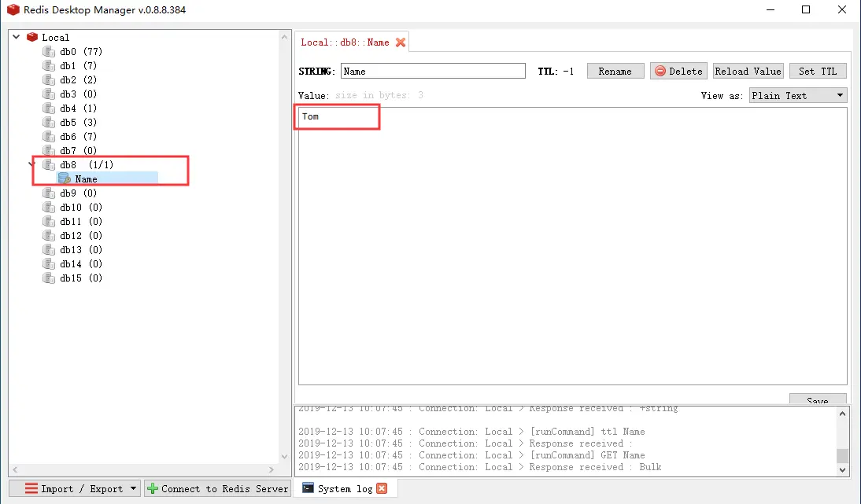Click tree panel scroll right arrow

click(x=272, y=469)
